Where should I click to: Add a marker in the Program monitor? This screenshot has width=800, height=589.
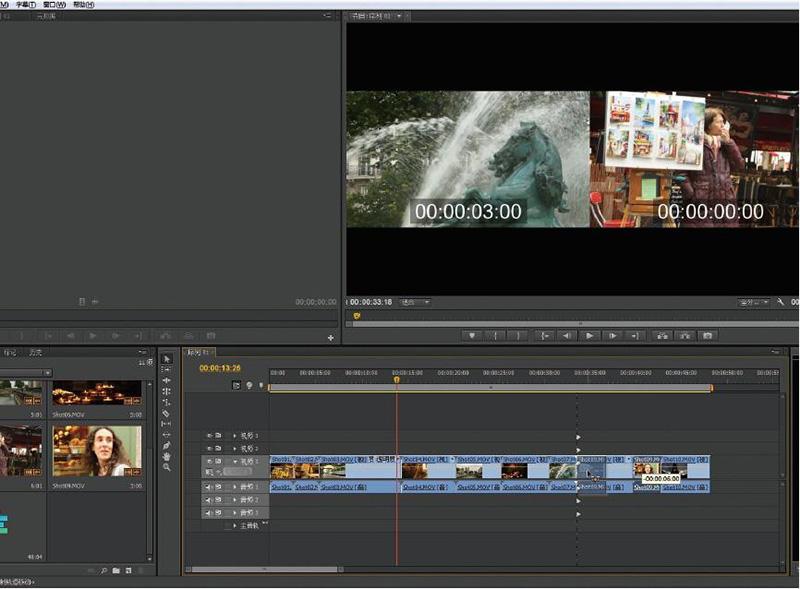click(472, 336)
